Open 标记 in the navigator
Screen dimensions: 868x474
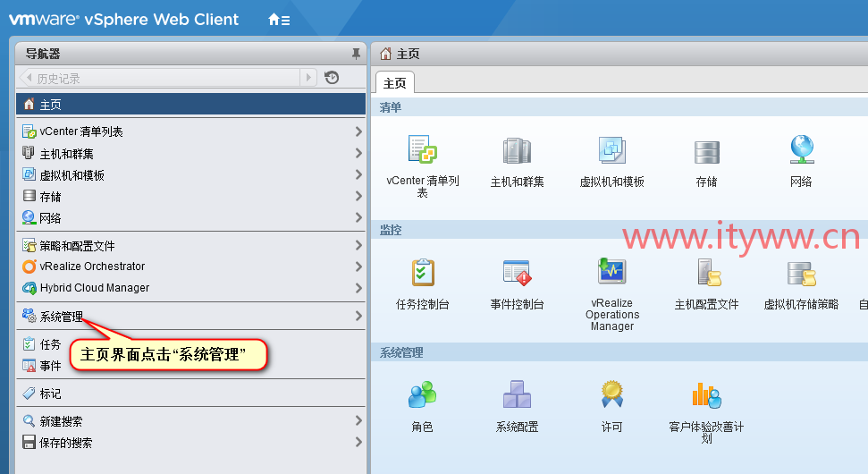coord(191,394)
